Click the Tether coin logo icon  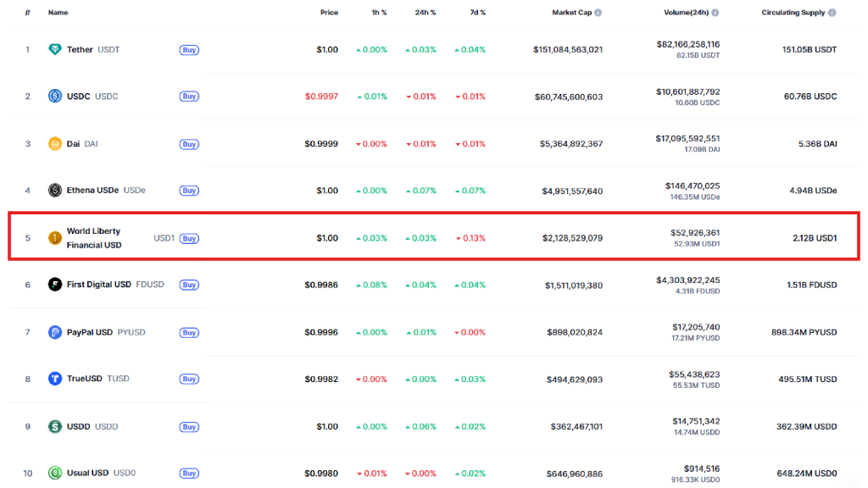click(x=55, y=49)
